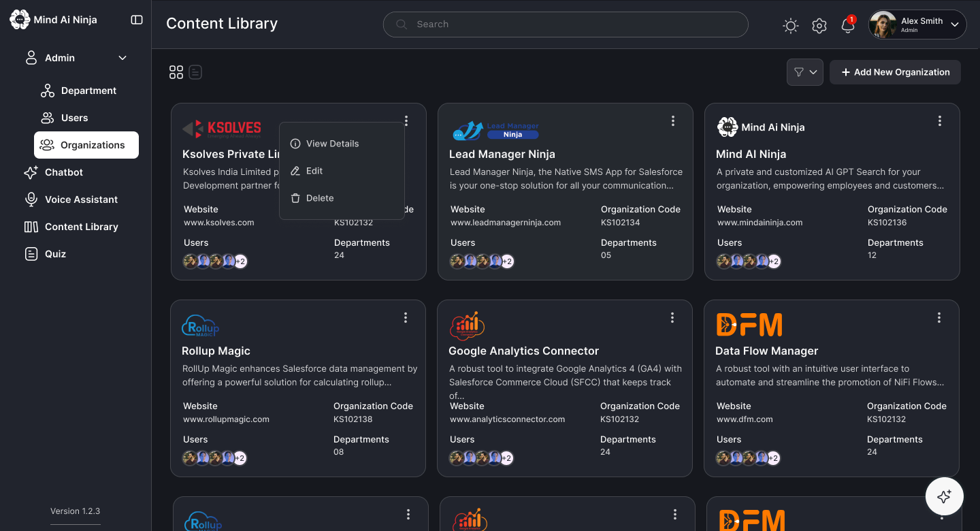Open Ksolves card three-dot menu
Screen dimensions: 980x531
[x=406, y=121]
